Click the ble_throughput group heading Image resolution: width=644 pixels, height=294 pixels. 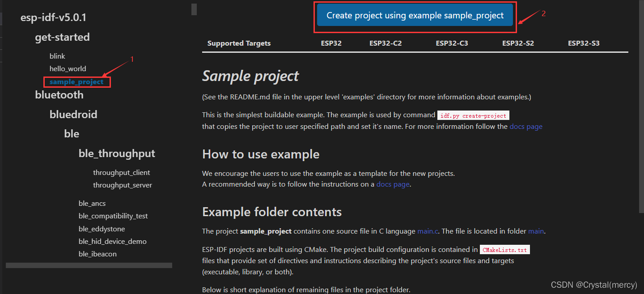117,153
